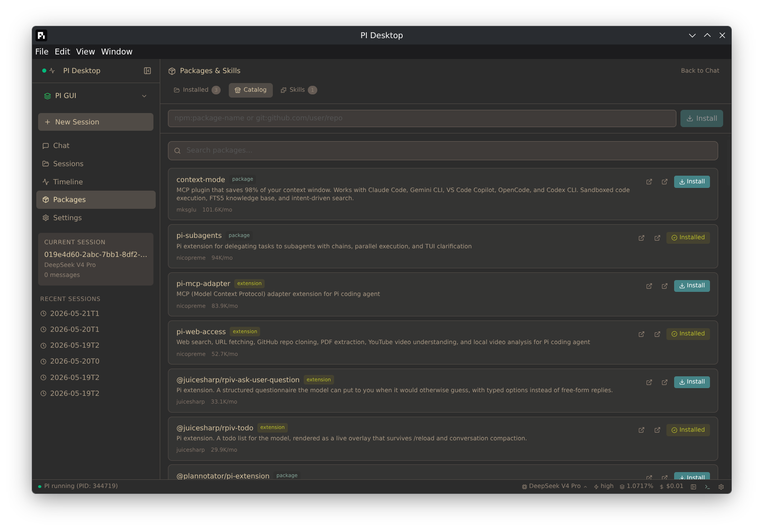Install the rpiv-ask-user-question extension
This screenshot has height=532, width=764.
[x=692, y=382]
